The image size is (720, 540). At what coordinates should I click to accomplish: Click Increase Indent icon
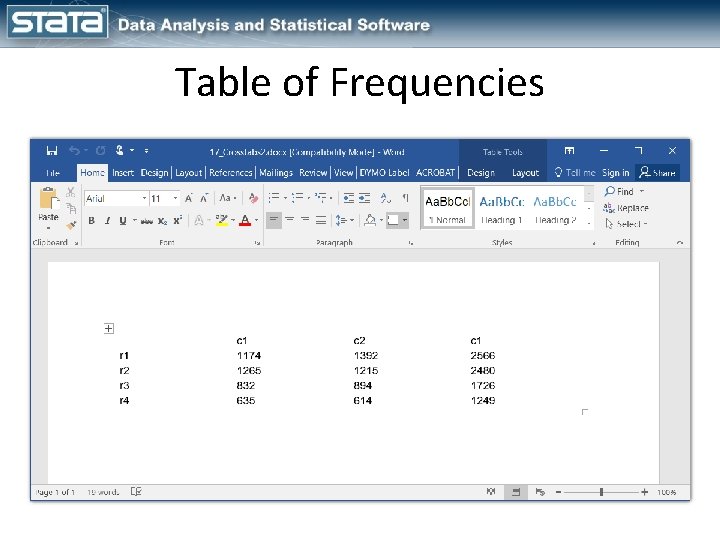point(365,198)
